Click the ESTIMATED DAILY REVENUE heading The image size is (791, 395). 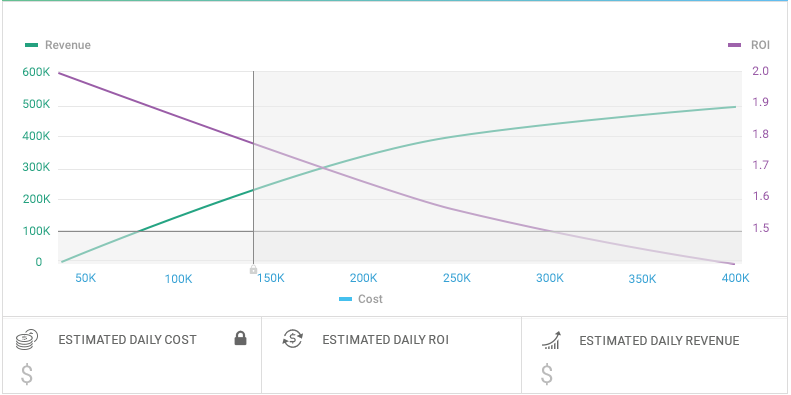coord(659,341)
